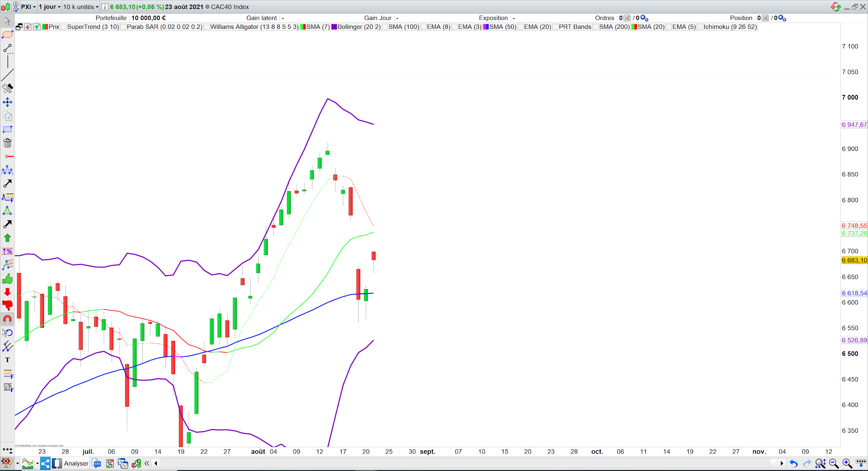Image resolution: width=868 pixels, height=471 pixels.
Task: Open the 1 jour timeframe dropdown
Action: [x=50, y=7]
